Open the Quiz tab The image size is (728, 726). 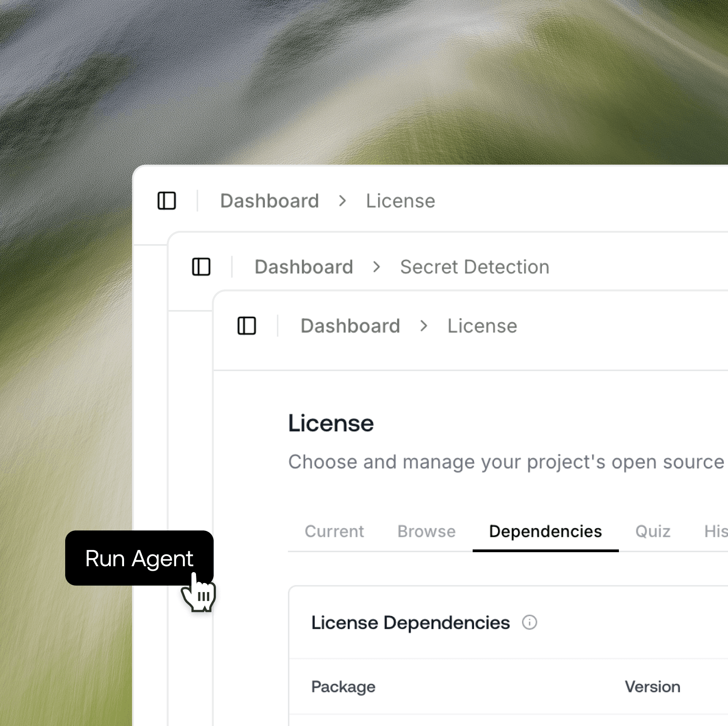(x=653, y=531)
